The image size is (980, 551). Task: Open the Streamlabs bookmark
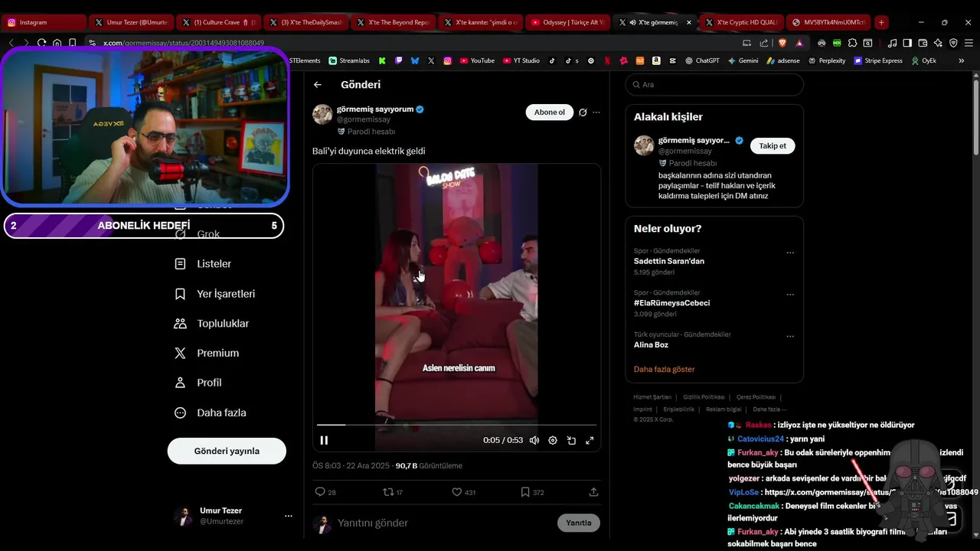click(348, 60)
